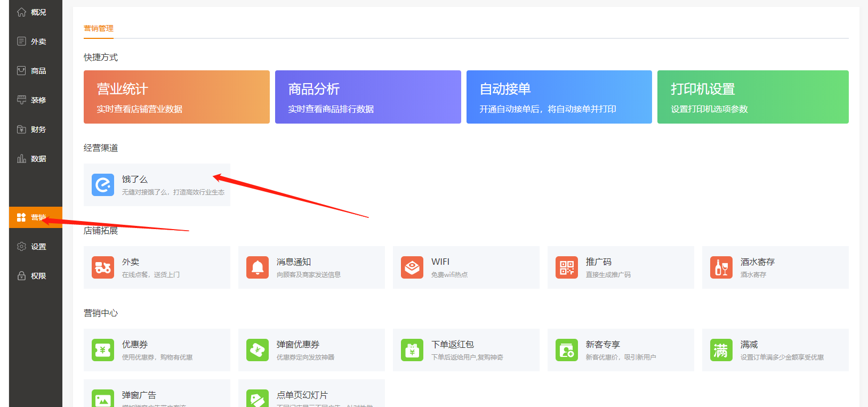Open the 营业统计 shortcut card
Viewport: 868px width, 407px height.
pos(176,97)
